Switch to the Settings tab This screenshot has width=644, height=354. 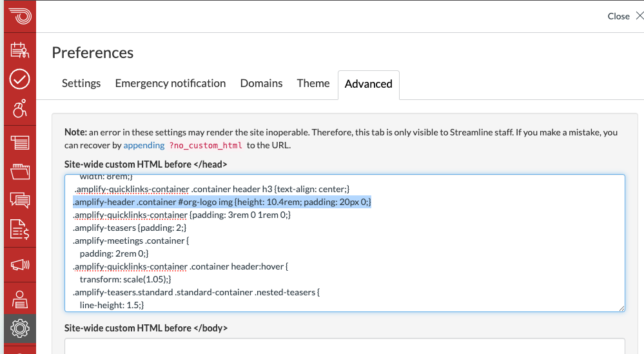click(81, 83)
